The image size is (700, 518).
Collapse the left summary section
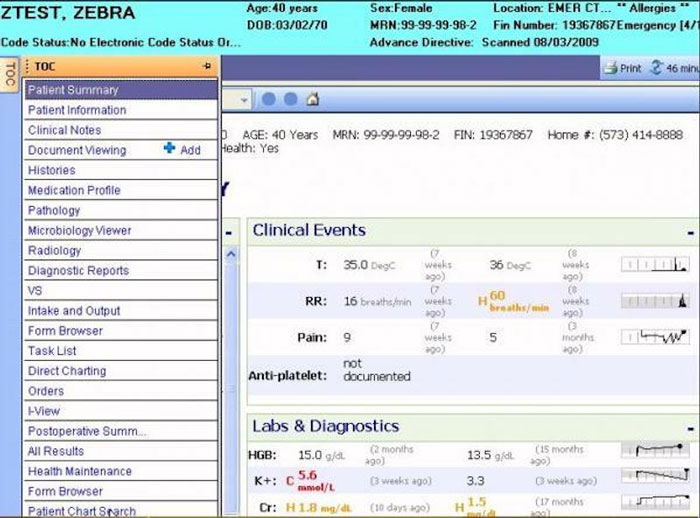point(229,233)
